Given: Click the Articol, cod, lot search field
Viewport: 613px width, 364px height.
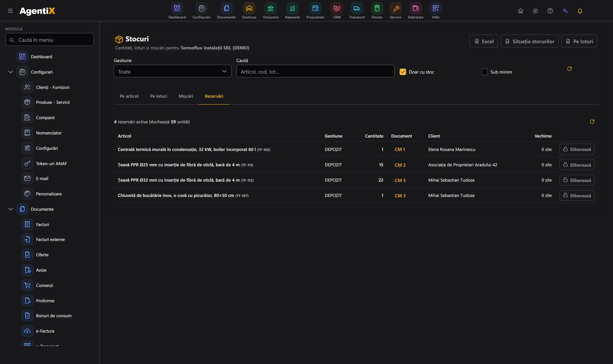Looking at the screenshot, I should click(315, 71).
